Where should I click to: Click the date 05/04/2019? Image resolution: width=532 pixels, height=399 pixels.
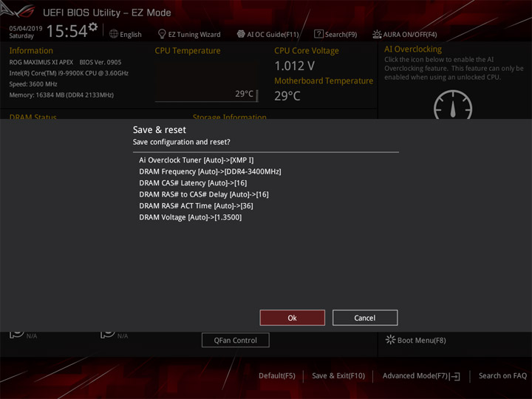pos(26,28)
